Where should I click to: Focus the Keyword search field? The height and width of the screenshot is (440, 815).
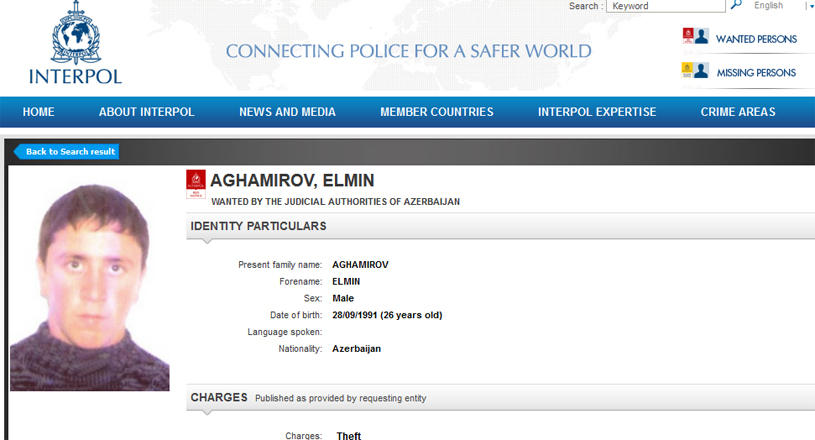point(666,6)
